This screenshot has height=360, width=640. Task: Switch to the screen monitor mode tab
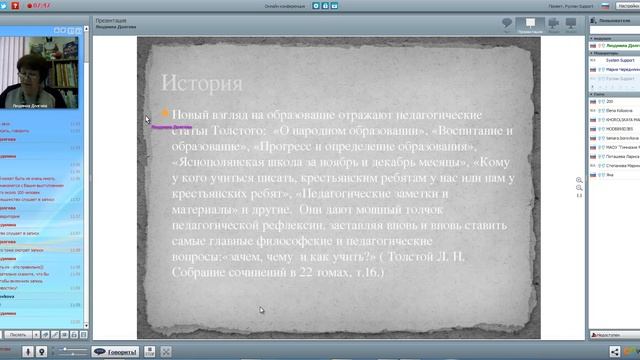coord(571,24)
